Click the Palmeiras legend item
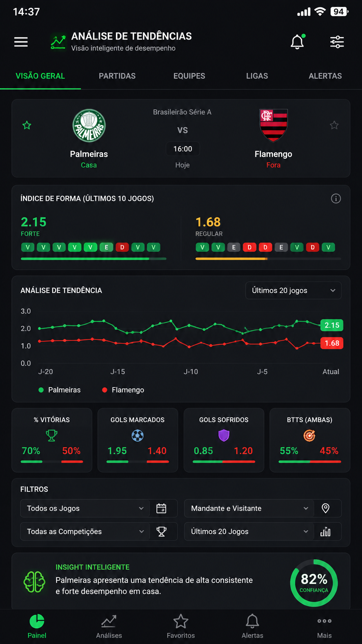 60,390
